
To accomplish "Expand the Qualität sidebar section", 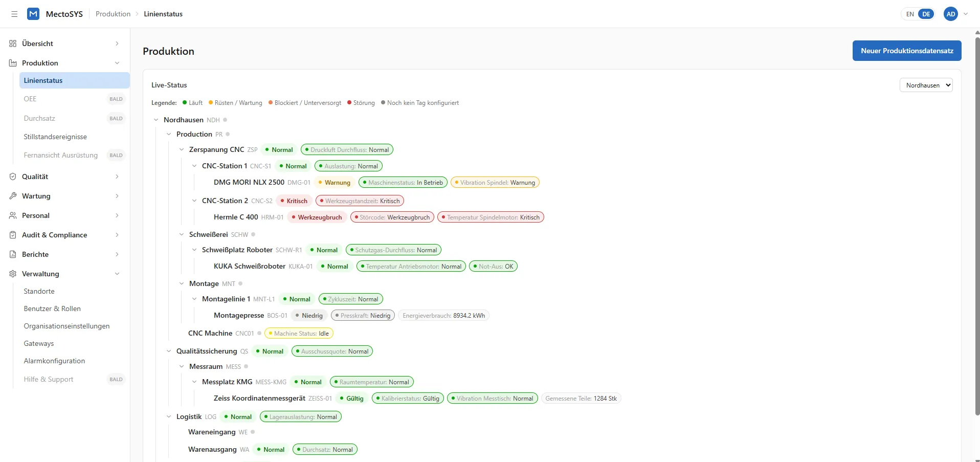I will [x=117, y=177].
